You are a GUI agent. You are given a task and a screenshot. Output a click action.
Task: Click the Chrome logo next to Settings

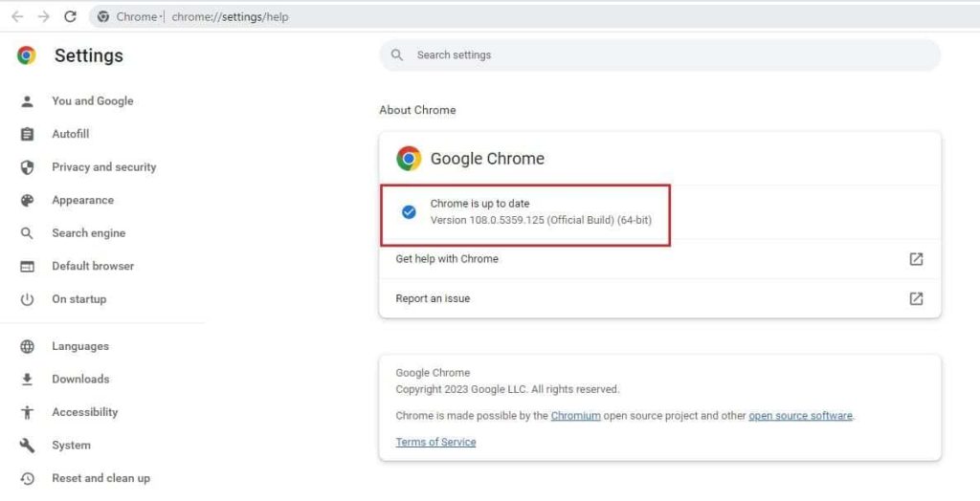(x=26, y=55)
